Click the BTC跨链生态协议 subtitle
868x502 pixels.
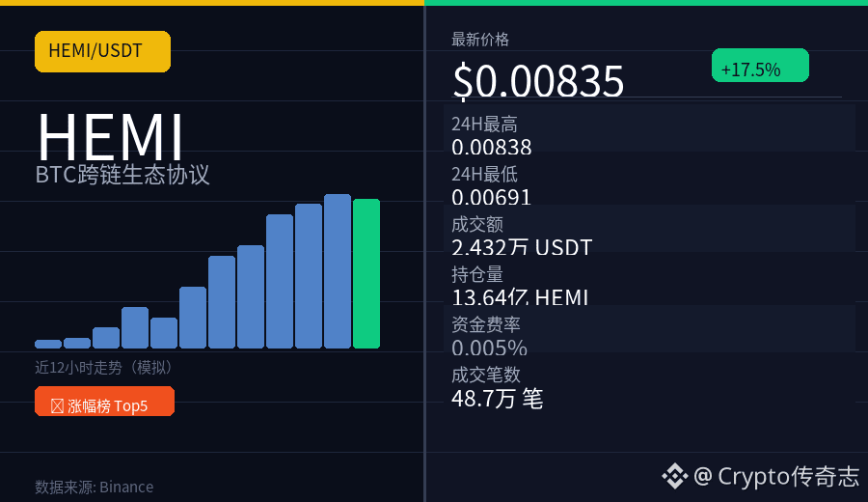(x=122, y=175)
